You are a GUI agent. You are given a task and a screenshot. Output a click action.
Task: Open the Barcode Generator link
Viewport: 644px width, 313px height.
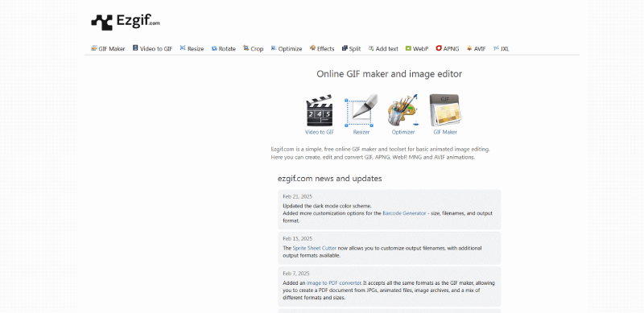[404, 213]
